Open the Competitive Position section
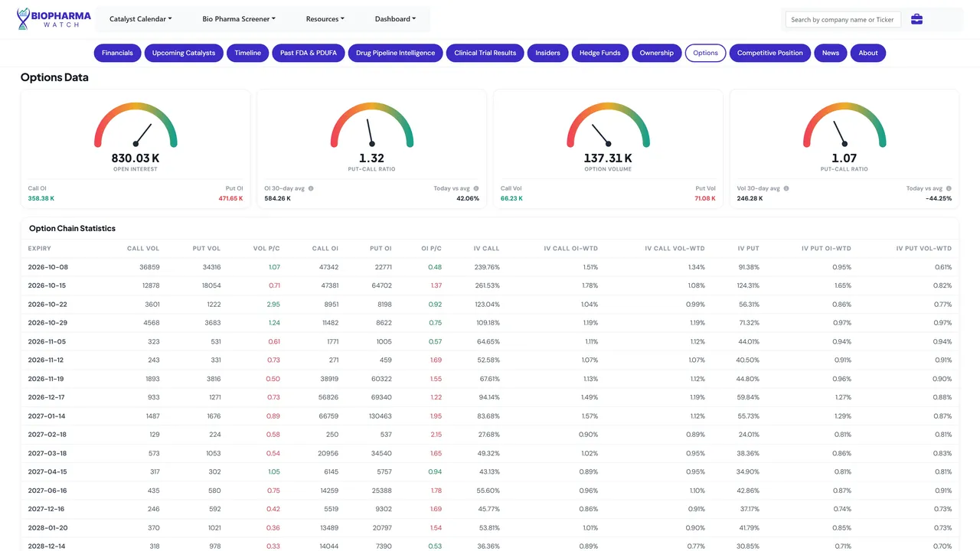 [770, 53]
